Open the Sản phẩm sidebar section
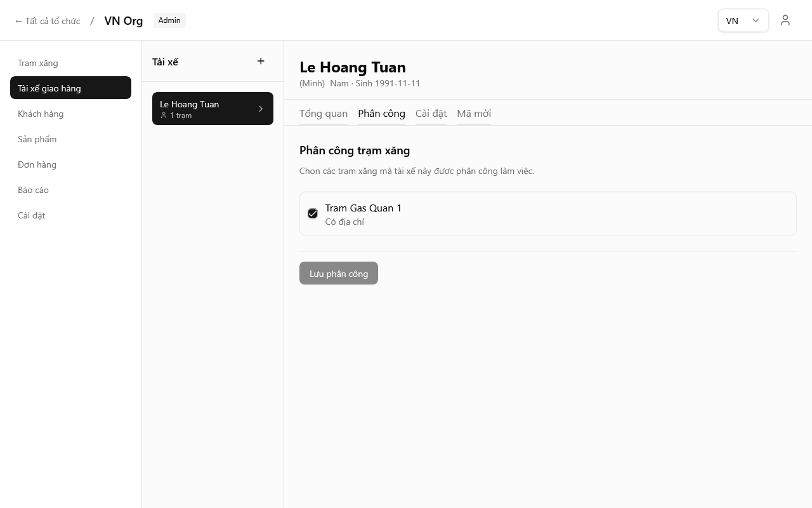This screenshot has width=812, height=508. coord(37,139)
